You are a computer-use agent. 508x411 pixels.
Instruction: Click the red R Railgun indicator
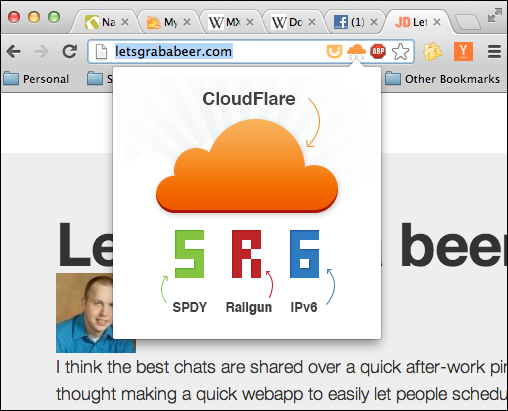click(x=247, y=254)
